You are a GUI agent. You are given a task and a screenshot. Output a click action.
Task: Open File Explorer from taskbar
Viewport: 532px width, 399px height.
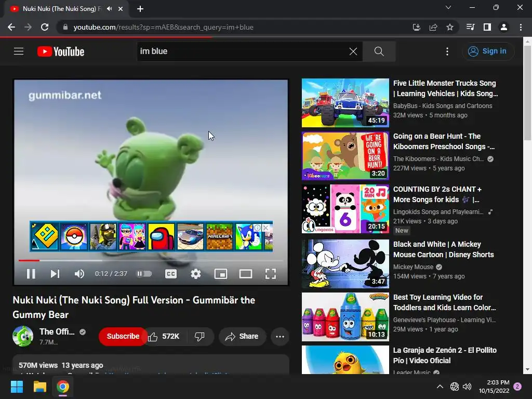pyautogui.click(x=39, y=387)
